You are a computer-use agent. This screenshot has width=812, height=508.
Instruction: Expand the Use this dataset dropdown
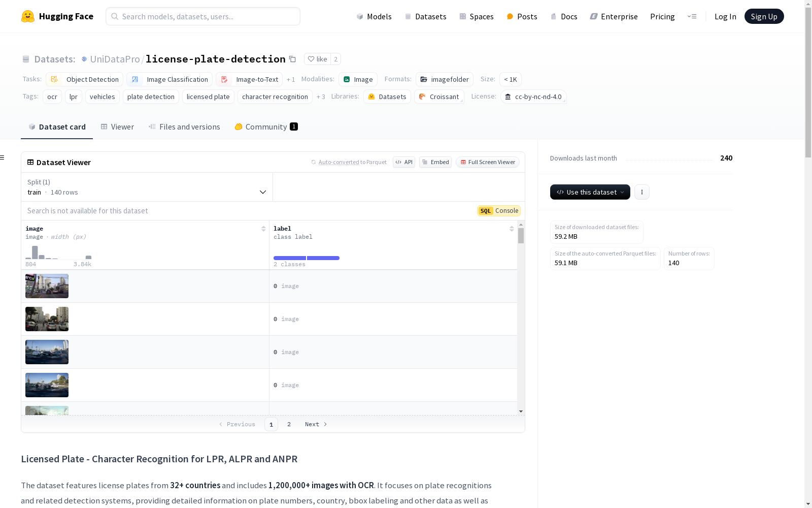590,192
